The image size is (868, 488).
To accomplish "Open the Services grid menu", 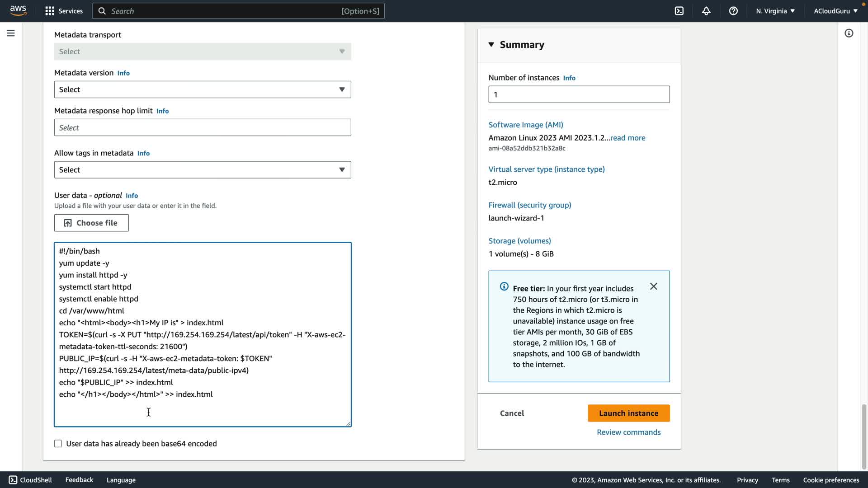I will (64, 11).
